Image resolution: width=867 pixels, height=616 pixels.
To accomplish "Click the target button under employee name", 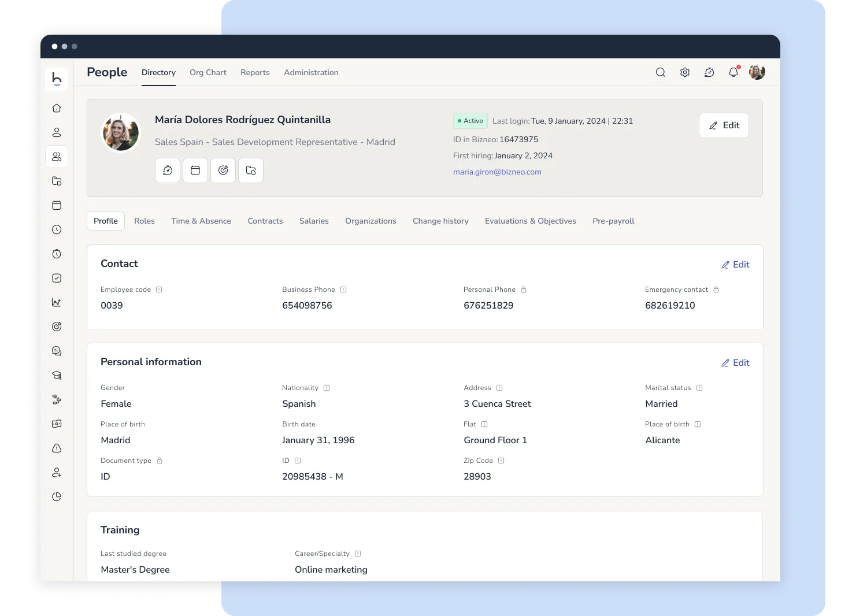I will coord(223,170).
